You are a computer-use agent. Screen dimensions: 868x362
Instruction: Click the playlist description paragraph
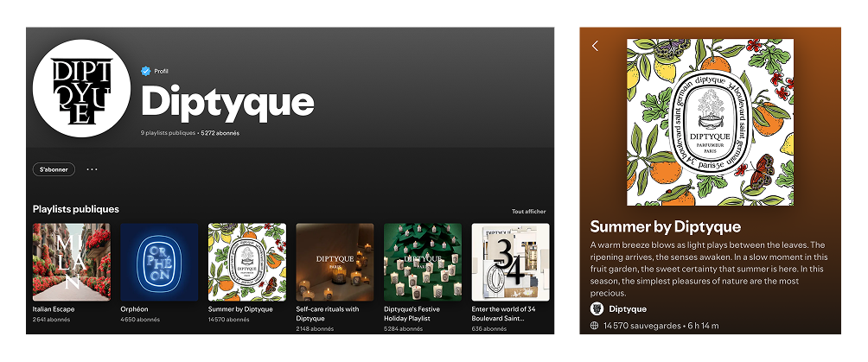click(x=709, y=269)
